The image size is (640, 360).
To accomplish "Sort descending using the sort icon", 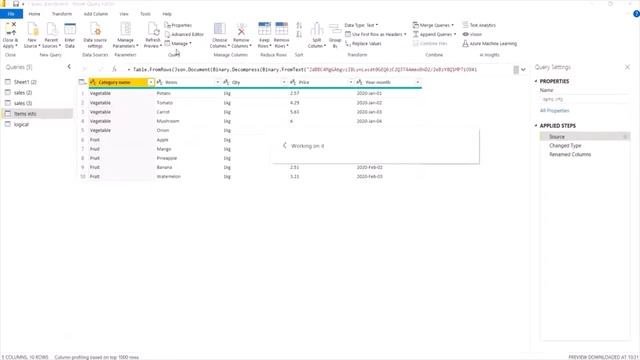I will coord(299,35).
